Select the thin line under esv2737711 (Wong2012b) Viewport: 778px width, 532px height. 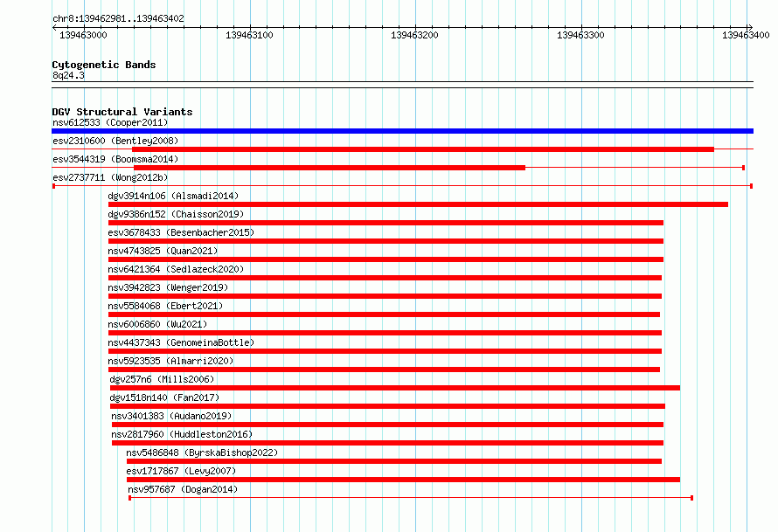[402, 186]
